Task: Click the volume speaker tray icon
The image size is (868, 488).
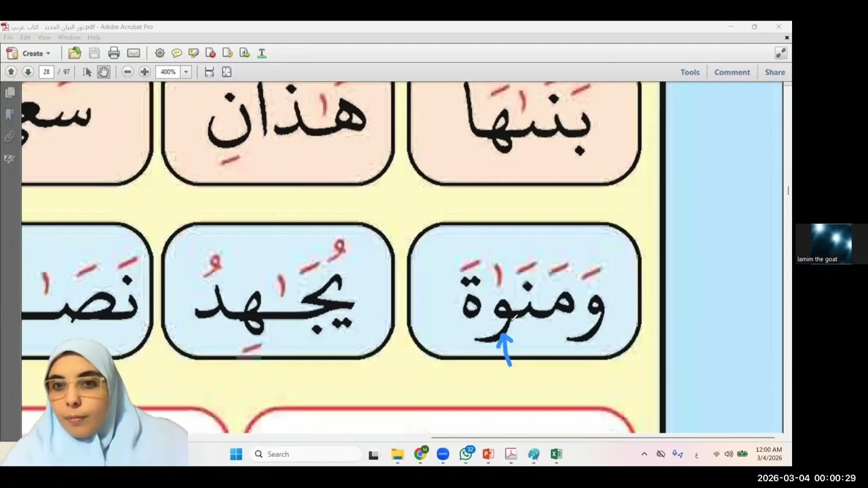Action: click(x=728, y=454)
